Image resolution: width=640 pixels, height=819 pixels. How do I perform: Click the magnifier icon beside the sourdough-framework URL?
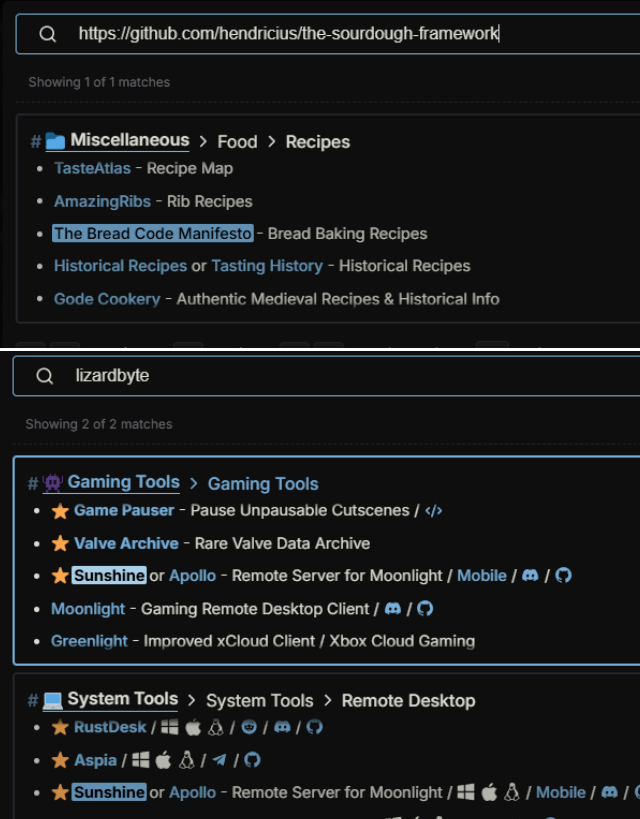point(48,34)
